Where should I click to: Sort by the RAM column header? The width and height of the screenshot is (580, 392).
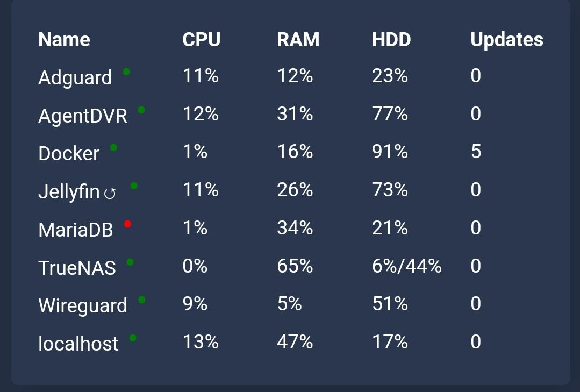pos(298,40)
